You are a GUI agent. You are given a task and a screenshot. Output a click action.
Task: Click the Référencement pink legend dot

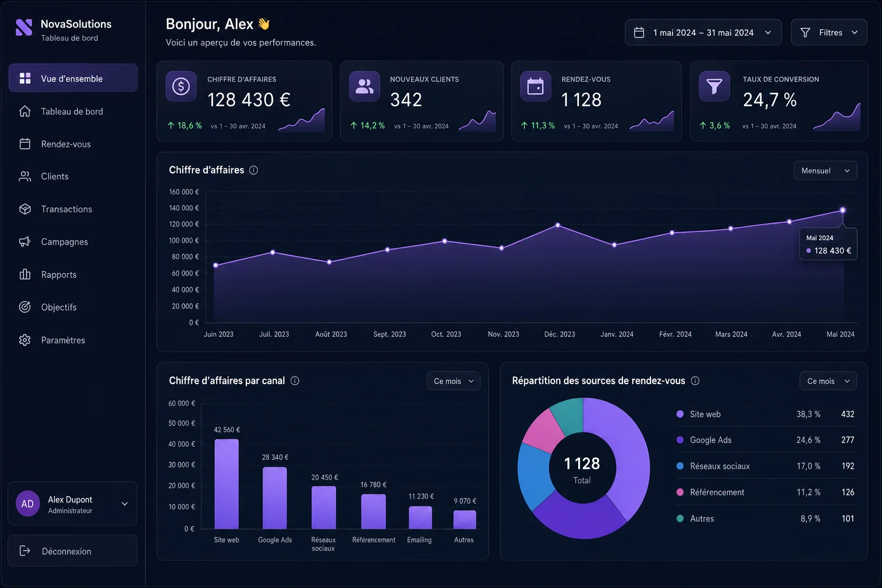[x=680, y=492]
